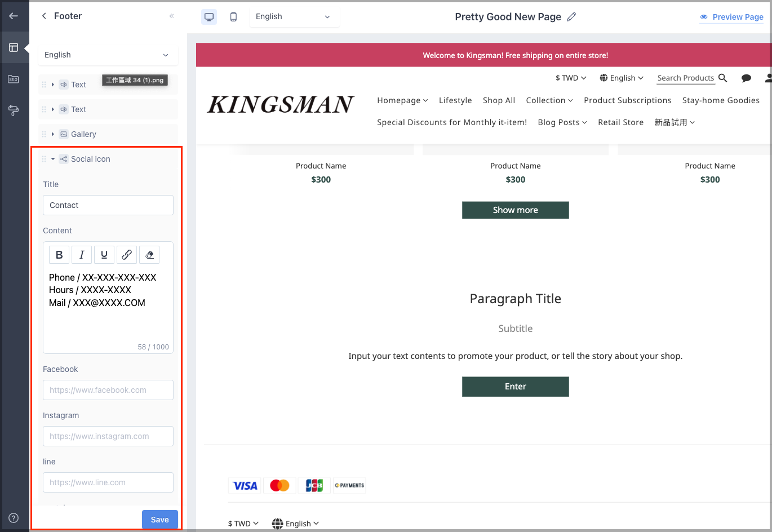The width and height of the screenshot is (772, 532).
Task: Click the Search Products field
Action: pos(686,78)
